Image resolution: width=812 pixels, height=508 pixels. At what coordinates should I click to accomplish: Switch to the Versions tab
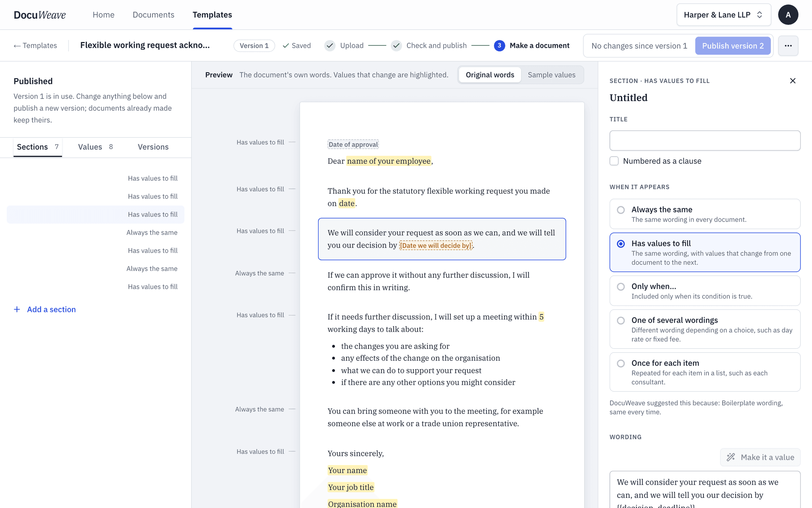[x=153, y=147]
